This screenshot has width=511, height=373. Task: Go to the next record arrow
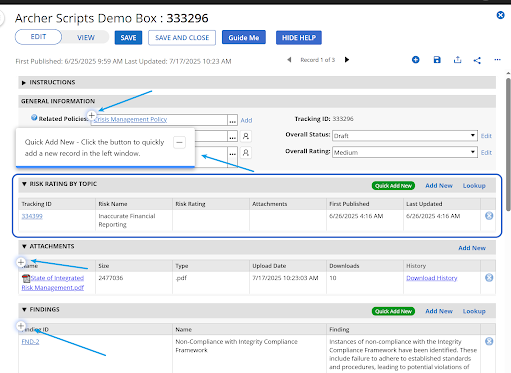347,60
